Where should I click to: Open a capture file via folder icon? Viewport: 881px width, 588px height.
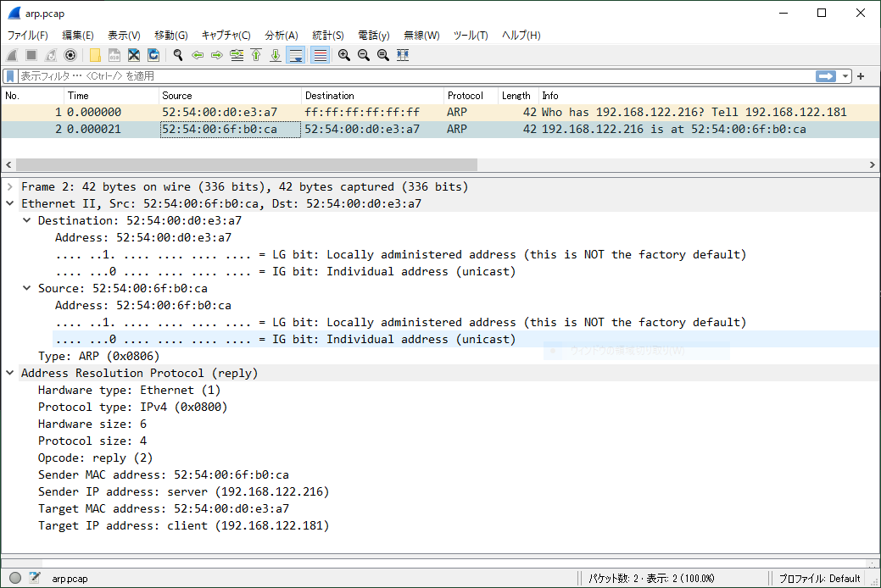point(95,55)
